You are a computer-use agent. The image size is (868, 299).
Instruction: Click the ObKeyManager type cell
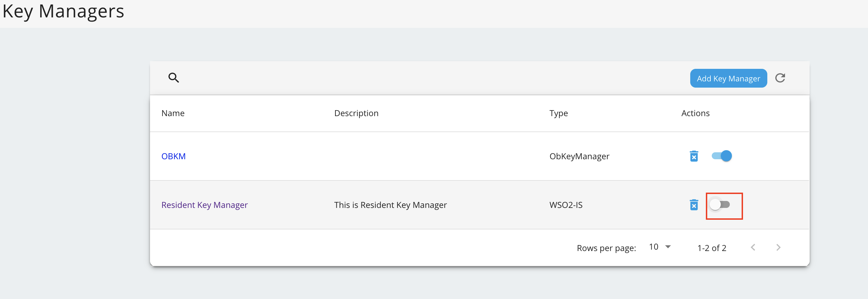579,156
